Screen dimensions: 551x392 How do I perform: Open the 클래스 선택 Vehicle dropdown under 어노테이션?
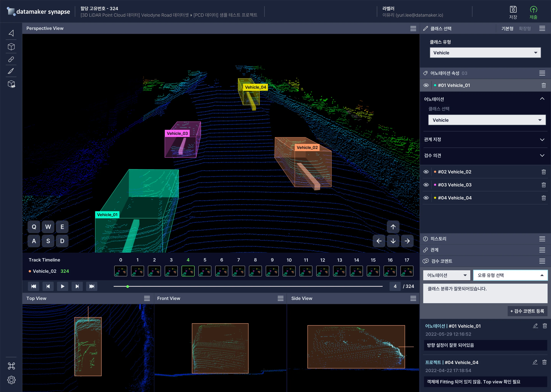pos(487,120)
